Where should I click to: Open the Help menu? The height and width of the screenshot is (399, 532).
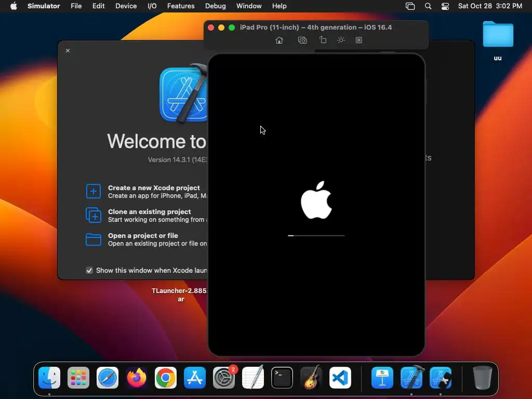click(x=279, y=6)
